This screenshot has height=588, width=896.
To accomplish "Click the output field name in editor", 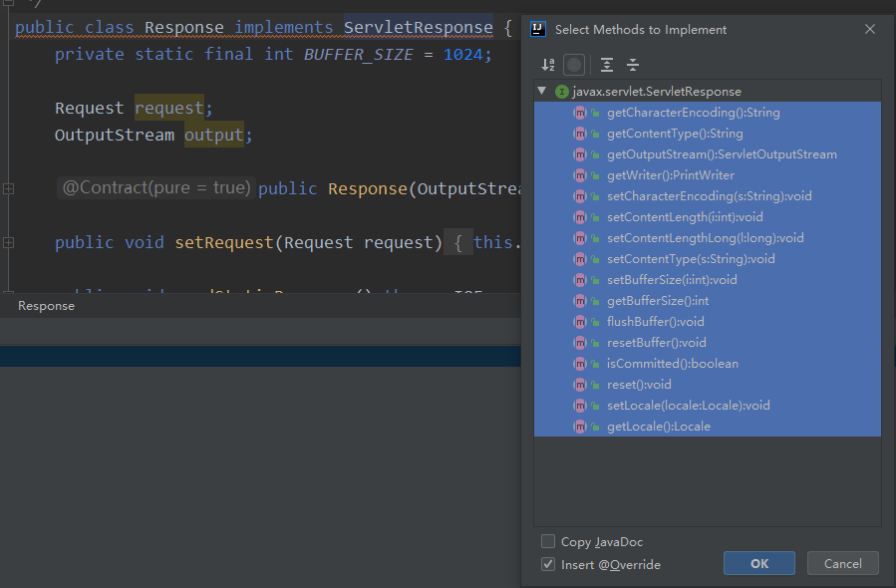I will (x=213, y=135).
